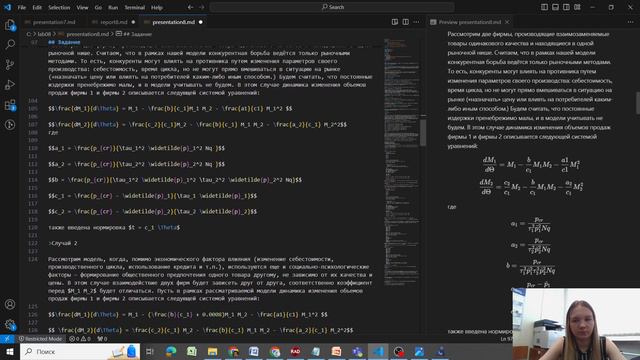
Task: Toggle bottom panel layout icon
Action: (x=555, y=7)
